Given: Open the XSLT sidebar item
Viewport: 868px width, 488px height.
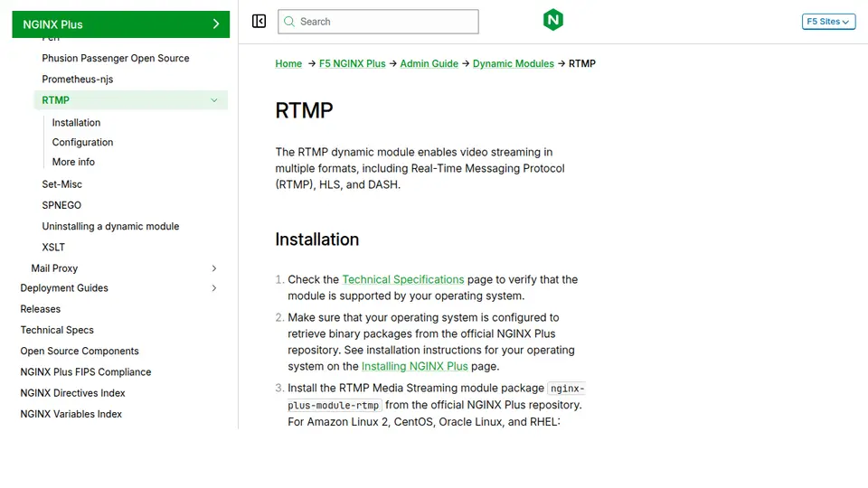Looking at the screenshot, I should 53,248.
